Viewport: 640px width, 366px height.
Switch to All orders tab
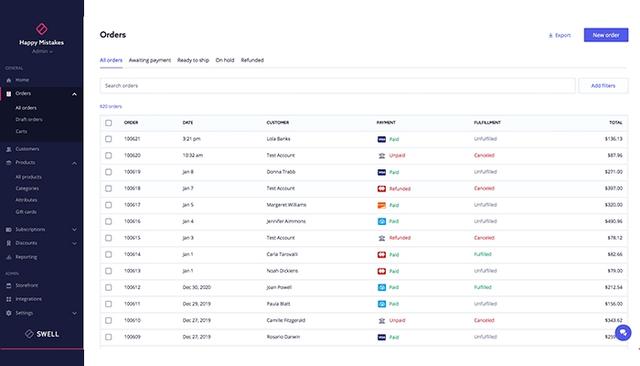111,60
